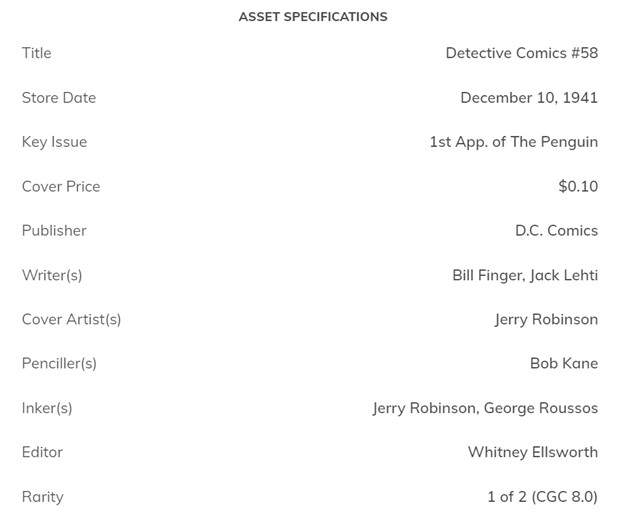Click the Cover Artist(s) label

coord(71,319)
